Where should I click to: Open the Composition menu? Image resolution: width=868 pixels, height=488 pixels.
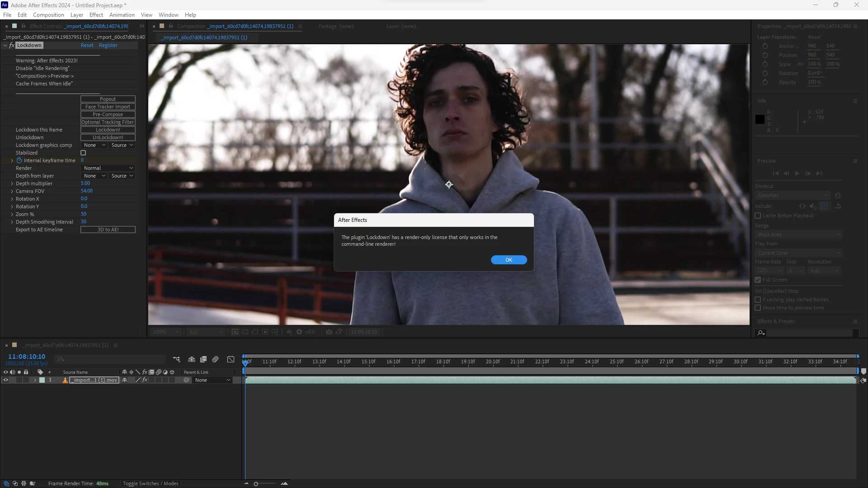click(48, 15)
